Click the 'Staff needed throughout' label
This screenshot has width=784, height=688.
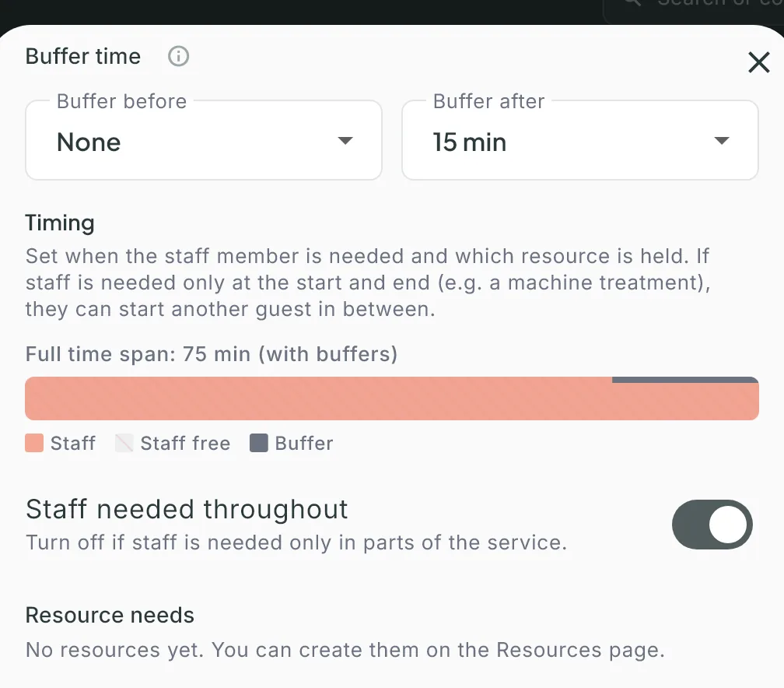[x=187, y=510]
